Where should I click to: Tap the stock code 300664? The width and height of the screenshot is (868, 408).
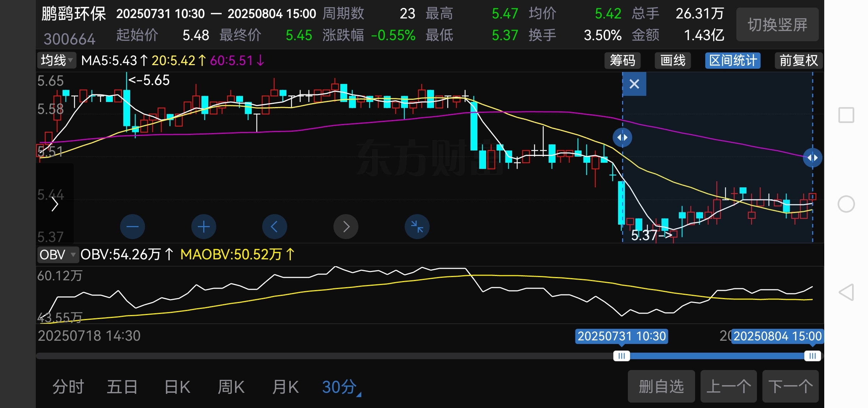pos(69,39)
